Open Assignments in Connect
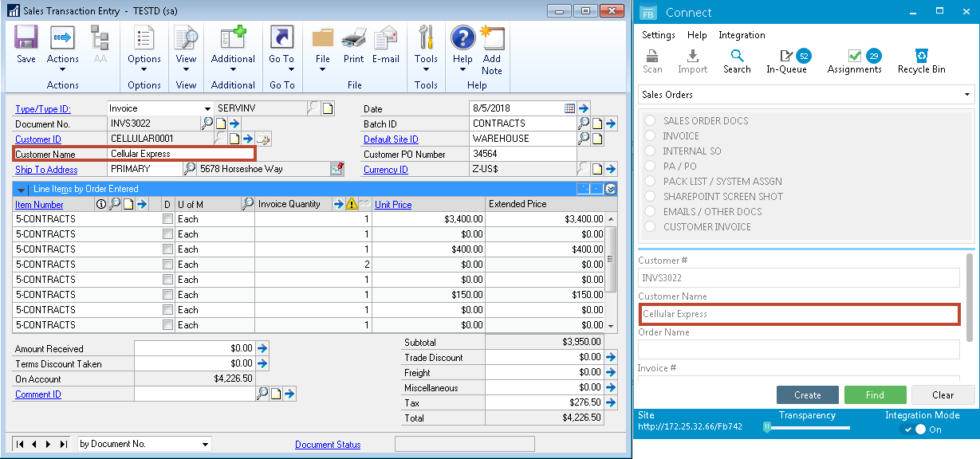The image size is (980, 459). click(853, 61)
